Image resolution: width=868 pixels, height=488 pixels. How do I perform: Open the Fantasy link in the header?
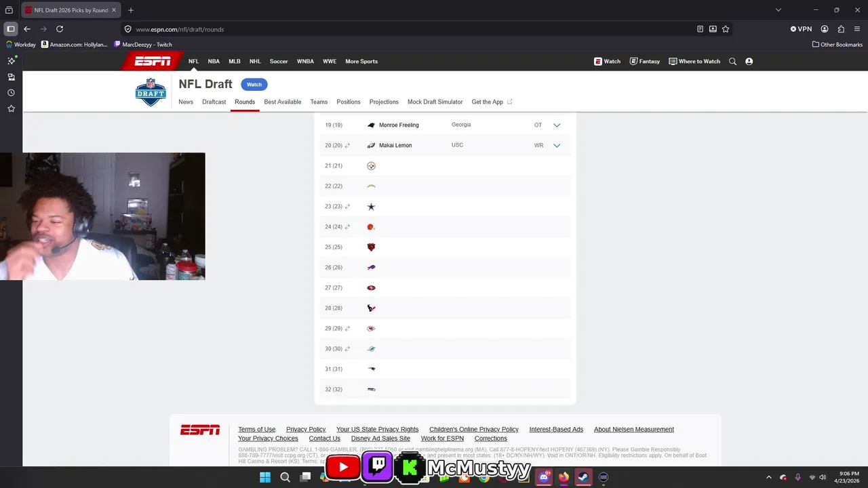pyautogui.click(x=644, y=61)
